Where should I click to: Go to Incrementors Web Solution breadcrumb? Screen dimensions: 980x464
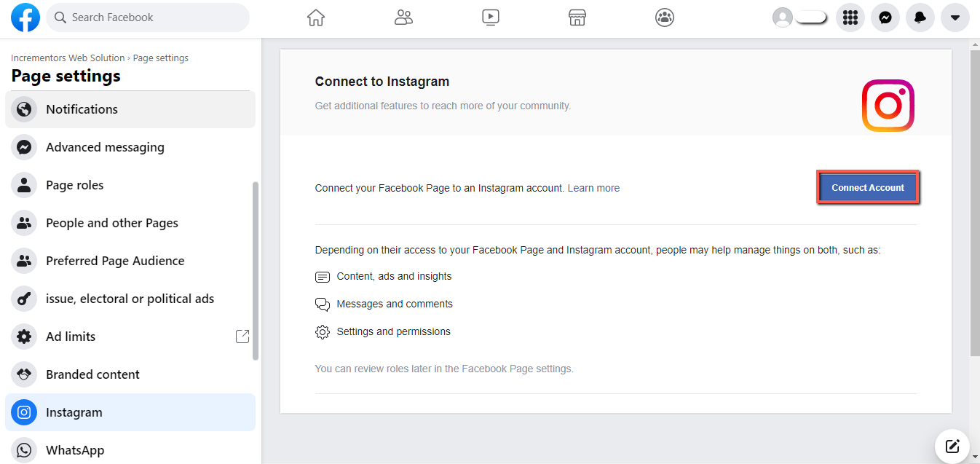tap(68, 58)
